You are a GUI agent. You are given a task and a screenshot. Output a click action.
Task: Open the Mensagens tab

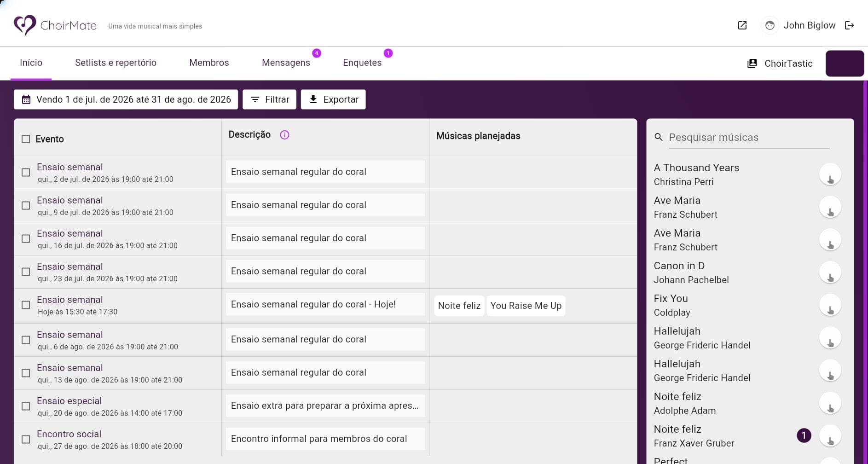(286, 63)
